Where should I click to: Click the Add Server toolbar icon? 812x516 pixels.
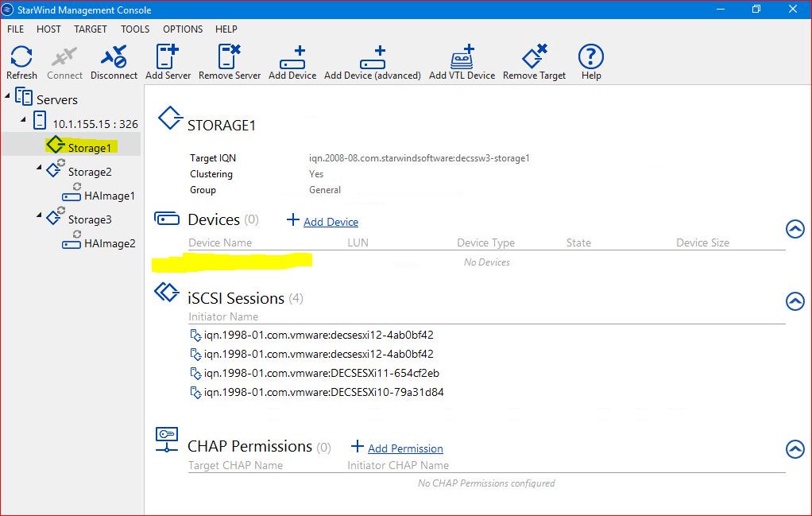click(168, 56)
